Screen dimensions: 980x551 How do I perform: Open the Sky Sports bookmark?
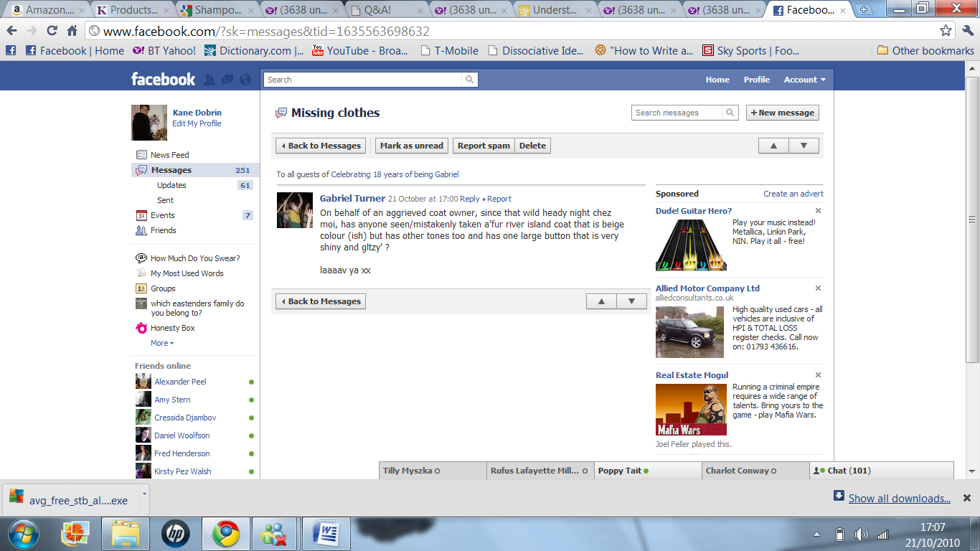(x=750, y=50)
